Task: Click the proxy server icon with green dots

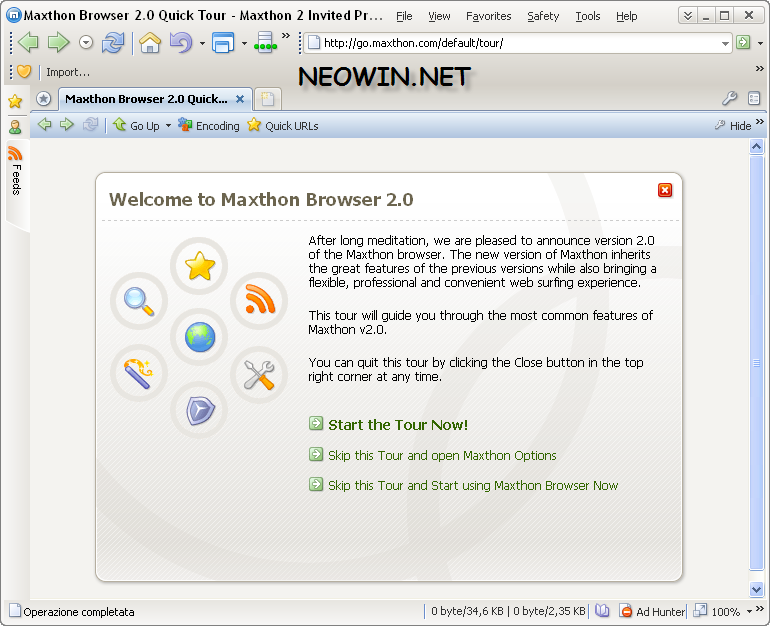Action: [265, 43]
